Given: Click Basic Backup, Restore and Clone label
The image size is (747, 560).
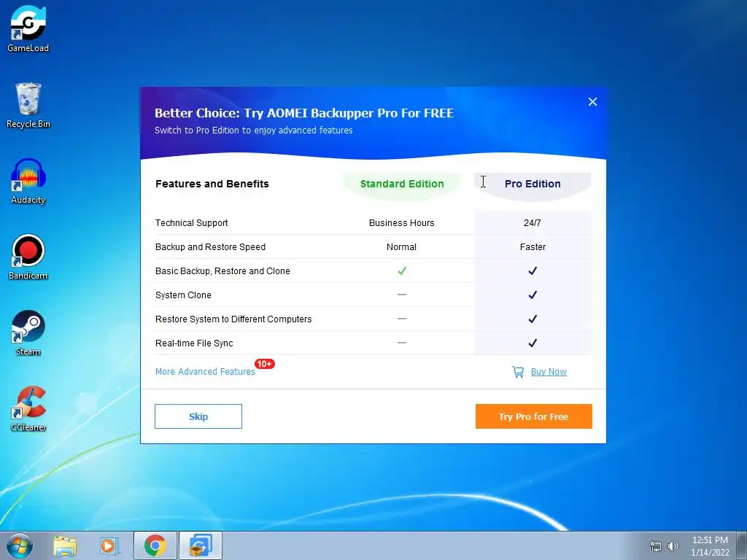Looking at the screenshot, I should 222,271.
